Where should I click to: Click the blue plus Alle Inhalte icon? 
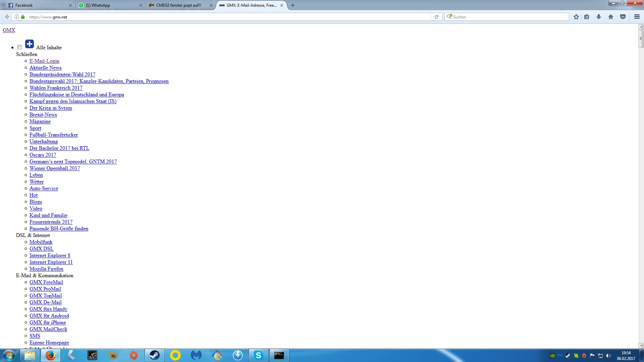pos(30,44)
